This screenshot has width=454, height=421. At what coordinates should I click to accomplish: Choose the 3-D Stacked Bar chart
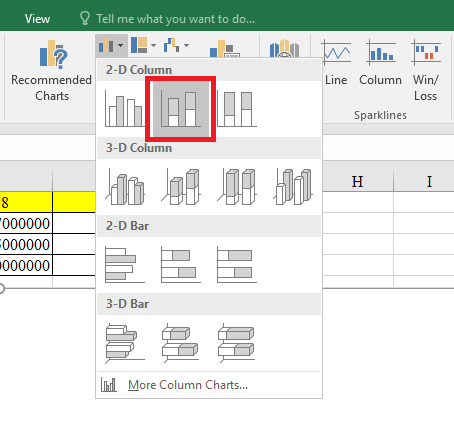tap(181, 343)
